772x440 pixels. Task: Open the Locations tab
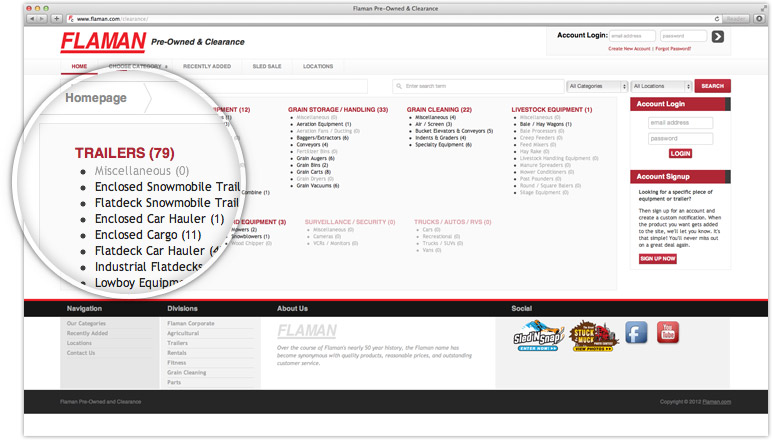tap(318, 66)
